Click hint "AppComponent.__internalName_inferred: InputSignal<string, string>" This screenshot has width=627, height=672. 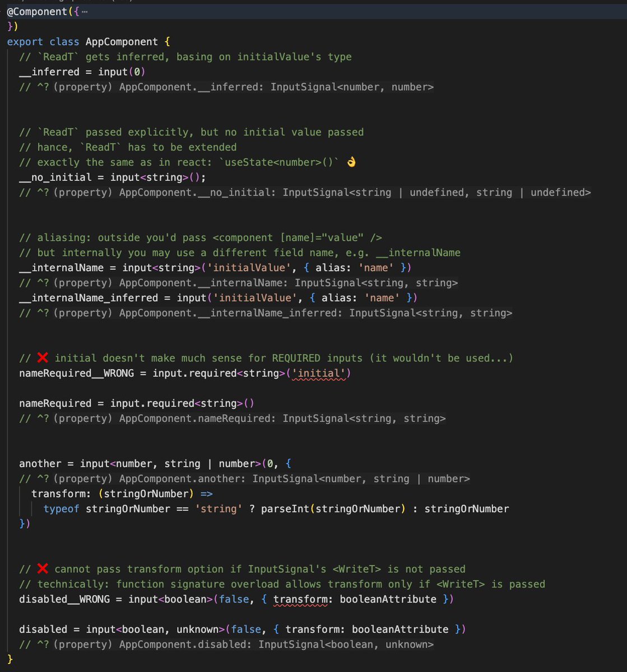tap(315, 313)
